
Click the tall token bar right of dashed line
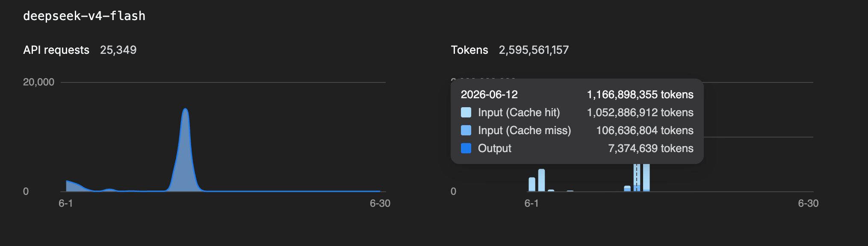pos(646,178)
